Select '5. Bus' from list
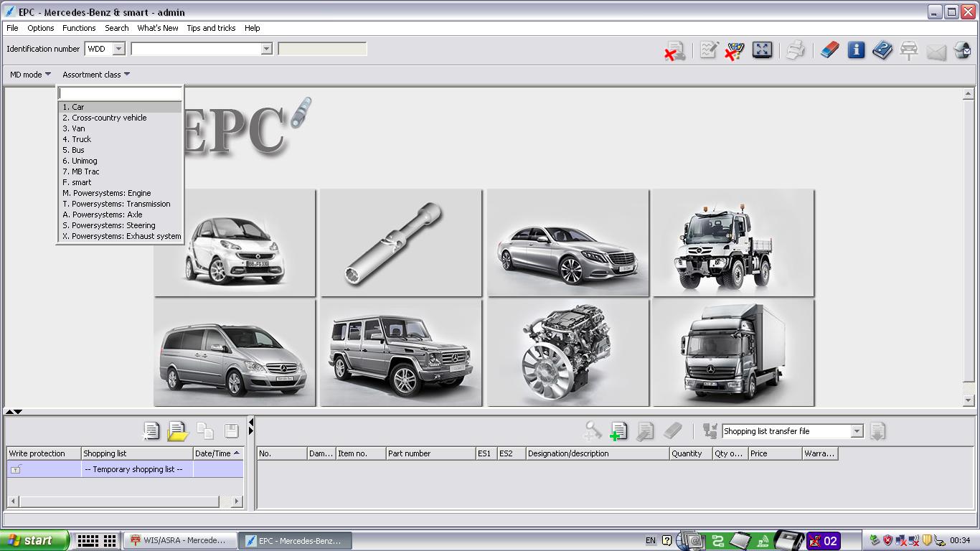 coord(120,150)
